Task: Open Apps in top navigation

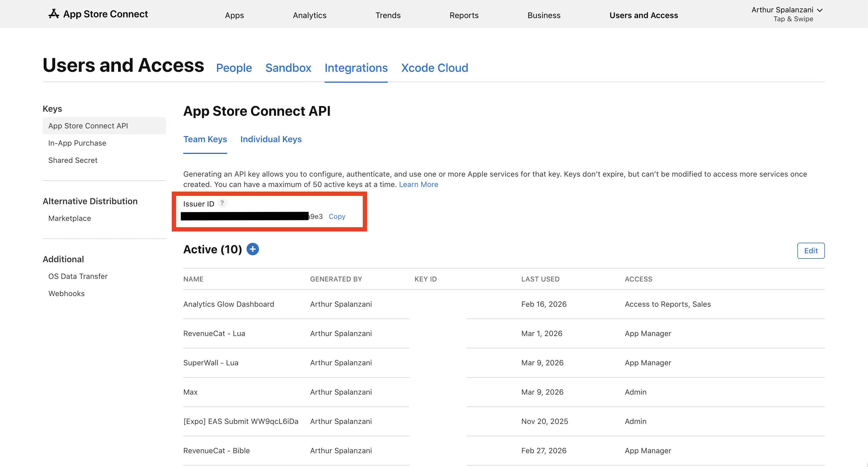Action: coord(235,15)
